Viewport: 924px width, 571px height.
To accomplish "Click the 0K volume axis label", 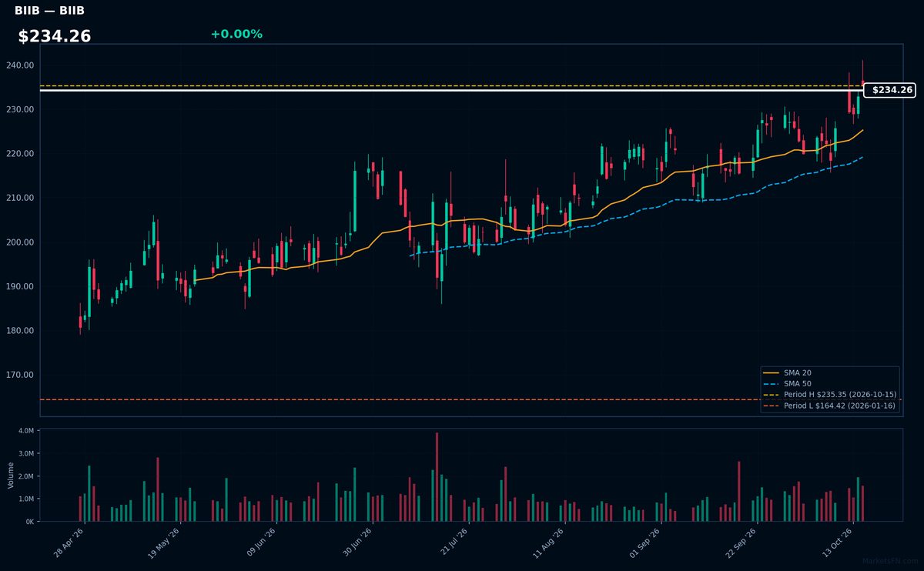I will point(30,522).
